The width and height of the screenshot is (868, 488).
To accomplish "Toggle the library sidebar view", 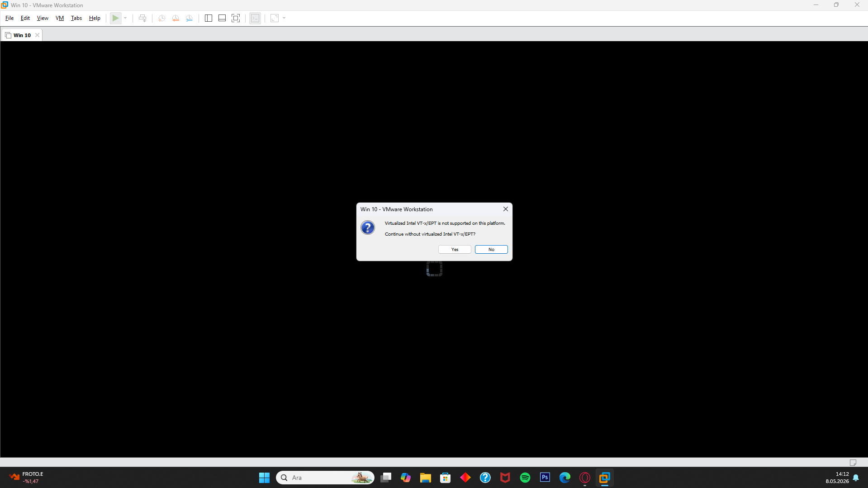I will (209, 18).
